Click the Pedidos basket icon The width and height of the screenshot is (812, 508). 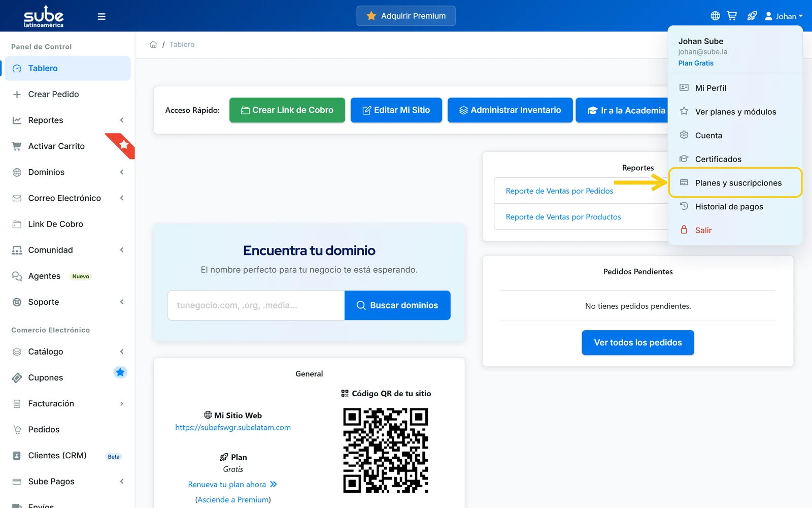(17, 430)
